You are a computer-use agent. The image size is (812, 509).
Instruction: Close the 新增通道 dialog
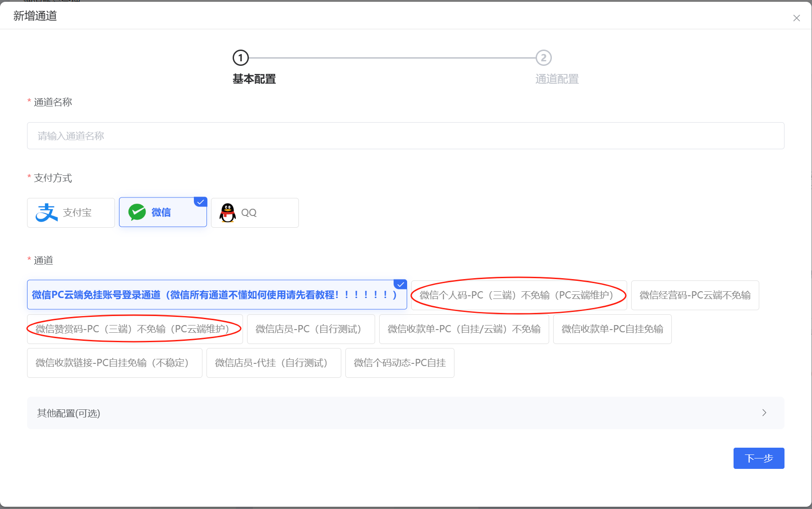click(x=796, y=18)
